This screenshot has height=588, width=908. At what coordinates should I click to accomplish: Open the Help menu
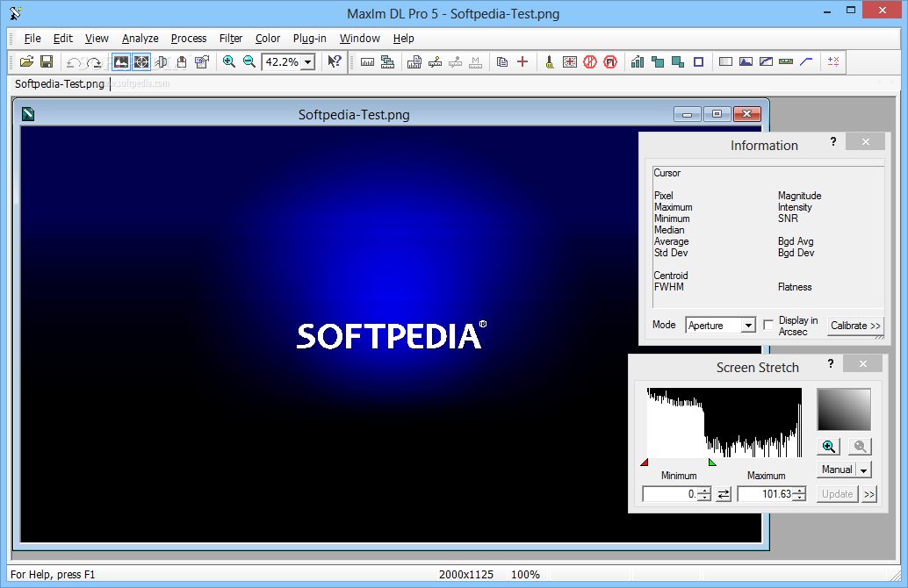[404, 39]
